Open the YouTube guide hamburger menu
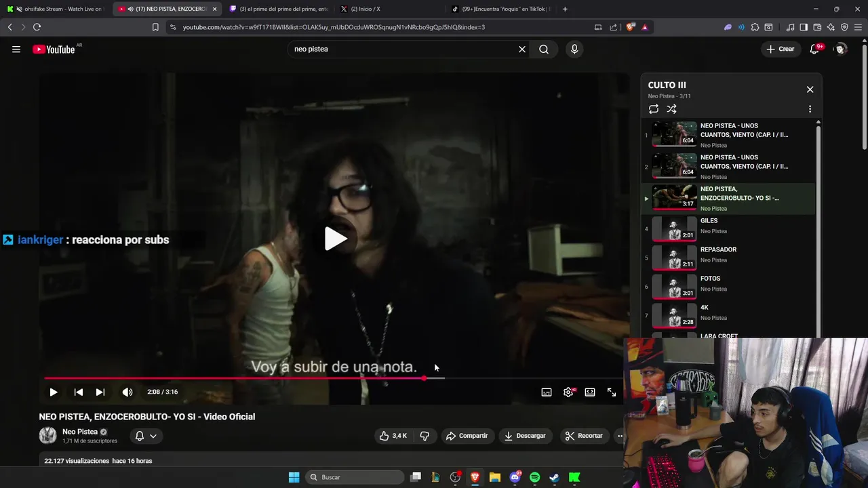This screenshot has width=868, height=488. click(16, 49)
